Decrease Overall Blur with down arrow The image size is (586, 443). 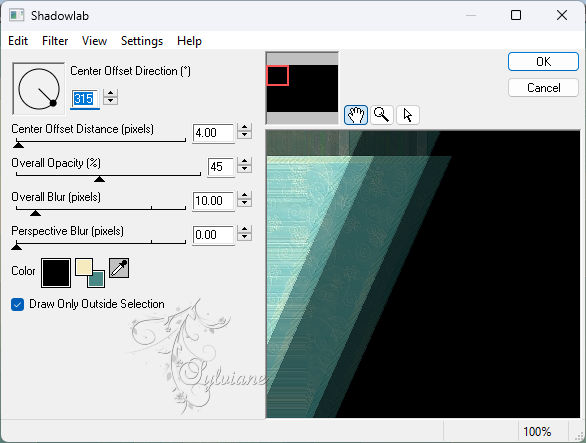[244, 203]
